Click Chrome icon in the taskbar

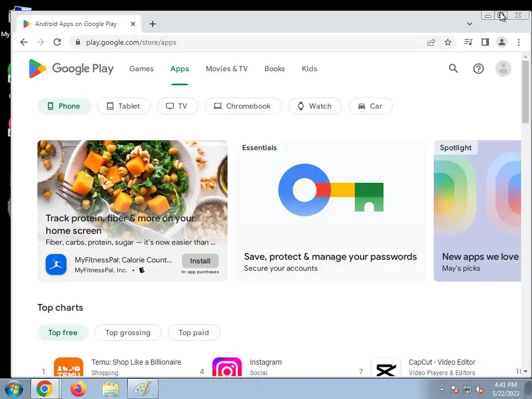(45, 389)
